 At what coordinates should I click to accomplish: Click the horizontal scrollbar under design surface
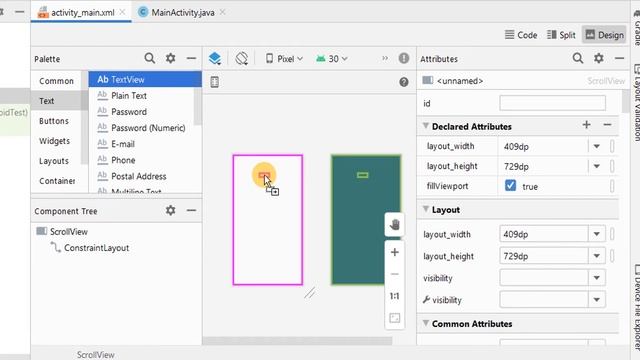click(297, 341)
